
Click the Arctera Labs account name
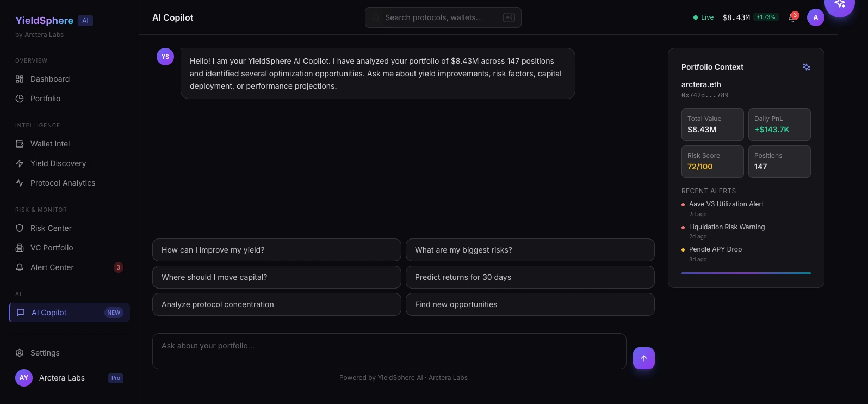(x=62, y=378)
